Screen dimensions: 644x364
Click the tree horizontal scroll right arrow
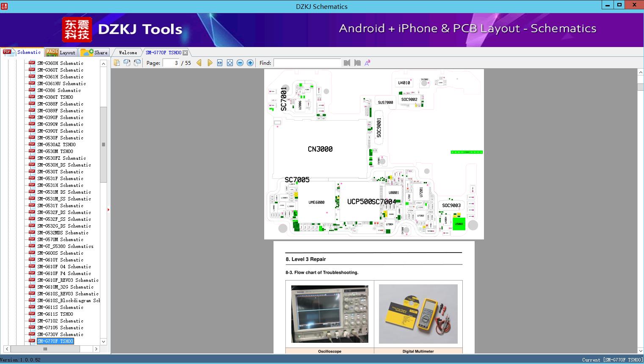[x=96, y=349]
